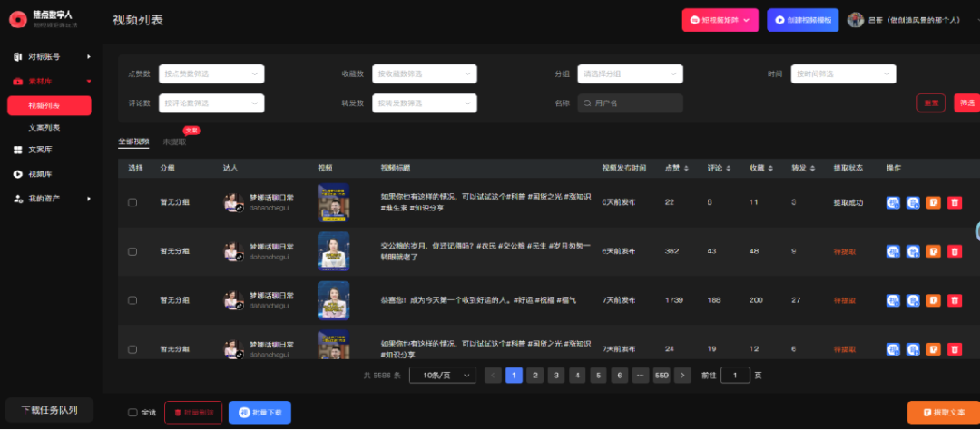This screenshot has height=430, width=980.
Task: Delete the video row marked 提取成功
Action: (x=955, y=202)
